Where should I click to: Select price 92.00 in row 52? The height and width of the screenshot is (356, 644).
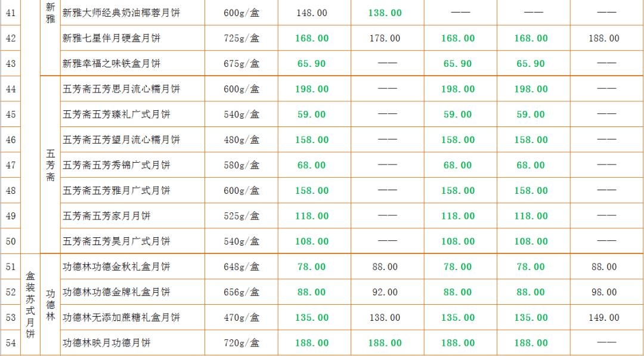pyautogui.click(x=385, y=292)
